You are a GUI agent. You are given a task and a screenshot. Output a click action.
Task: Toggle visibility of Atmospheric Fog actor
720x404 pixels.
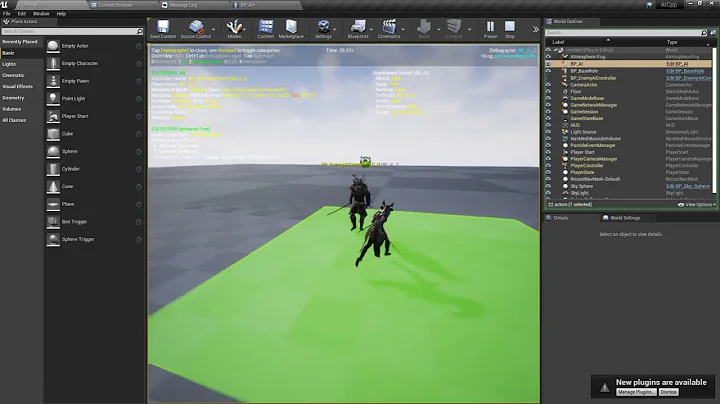click(548, 57)
